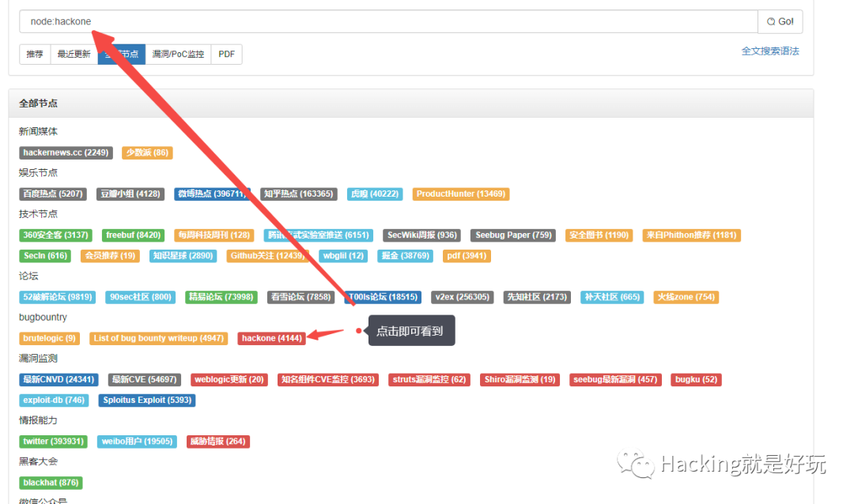Select the Sploitus Exploit (5393) tag

[x=147, y=401]
